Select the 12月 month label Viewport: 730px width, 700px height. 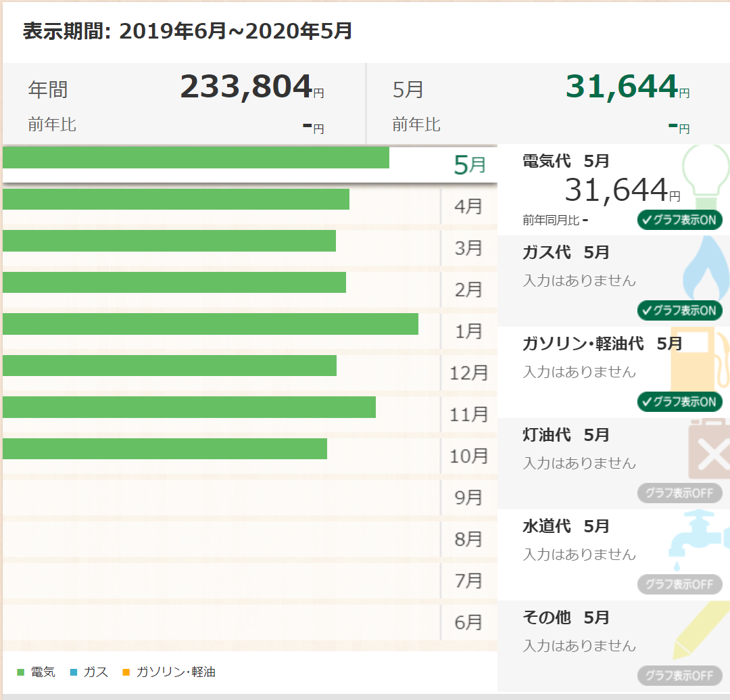click(469, 373)
